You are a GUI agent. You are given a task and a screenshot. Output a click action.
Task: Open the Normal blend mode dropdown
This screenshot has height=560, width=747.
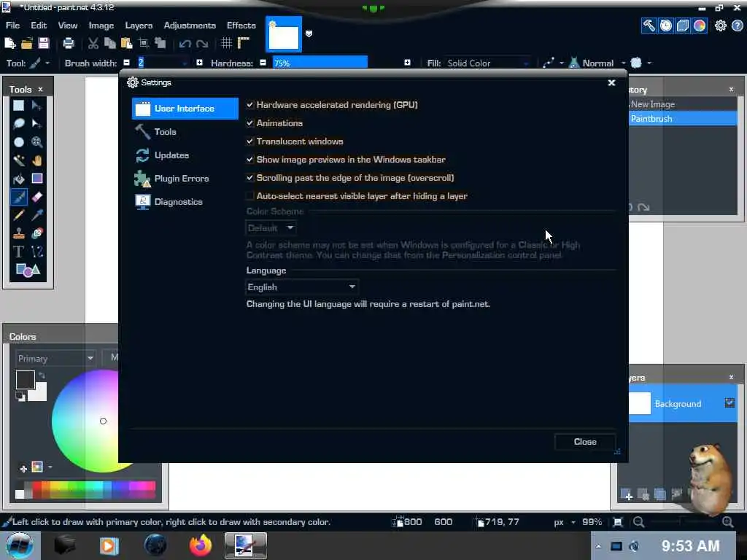point(603,63)
